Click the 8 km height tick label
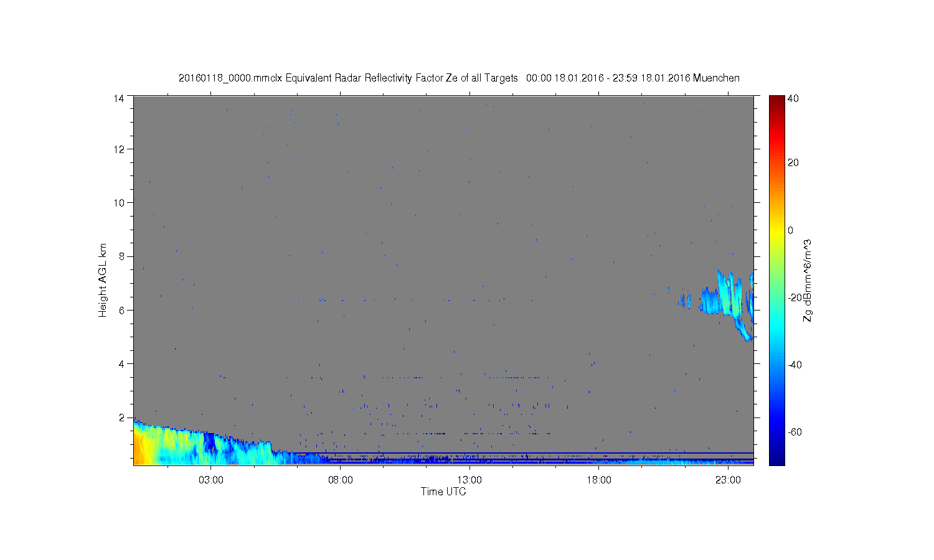 click(x=122, y=256)
